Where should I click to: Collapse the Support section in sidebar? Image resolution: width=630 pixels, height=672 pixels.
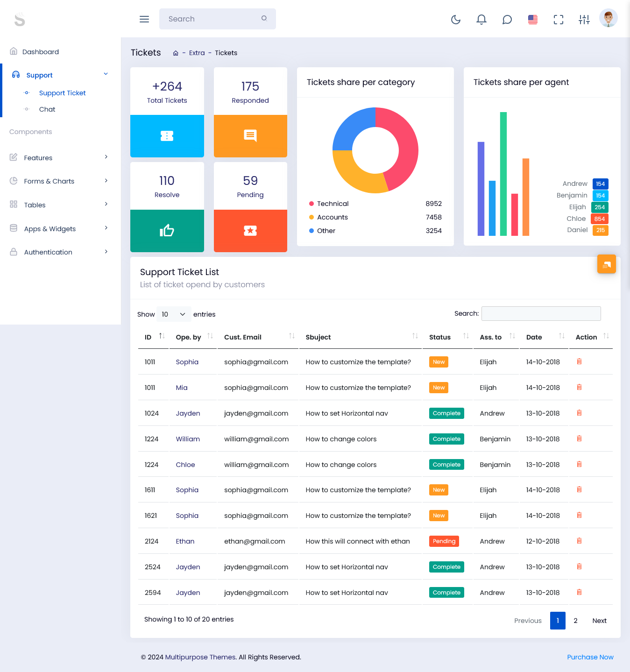coord(106,74)
